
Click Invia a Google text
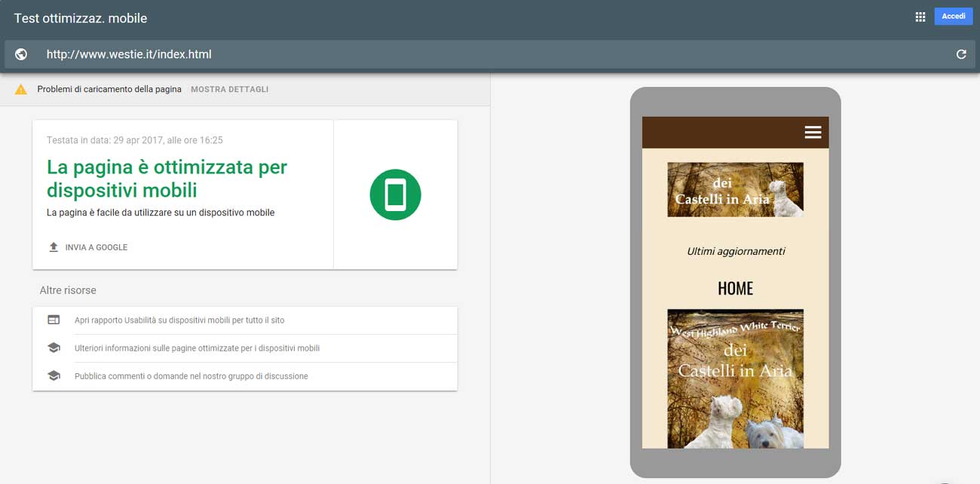(x=96, y=247)
